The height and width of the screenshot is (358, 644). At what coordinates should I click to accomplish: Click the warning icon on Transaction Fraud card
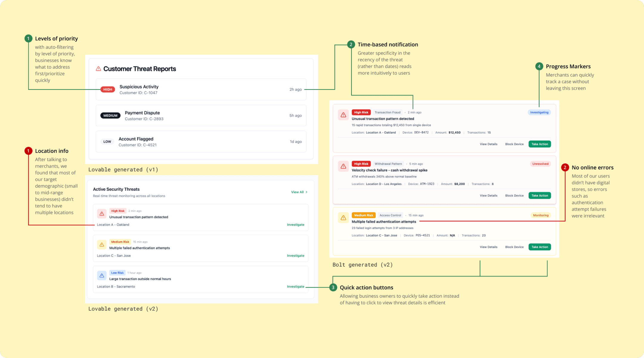click(343, 115)
